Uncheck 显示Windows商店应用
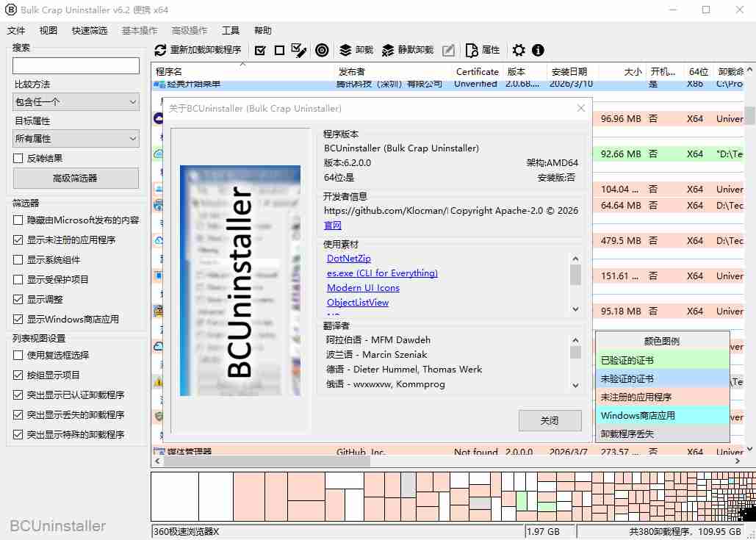The width and height of the screenshot is (756, 540). tap(18, 319)
